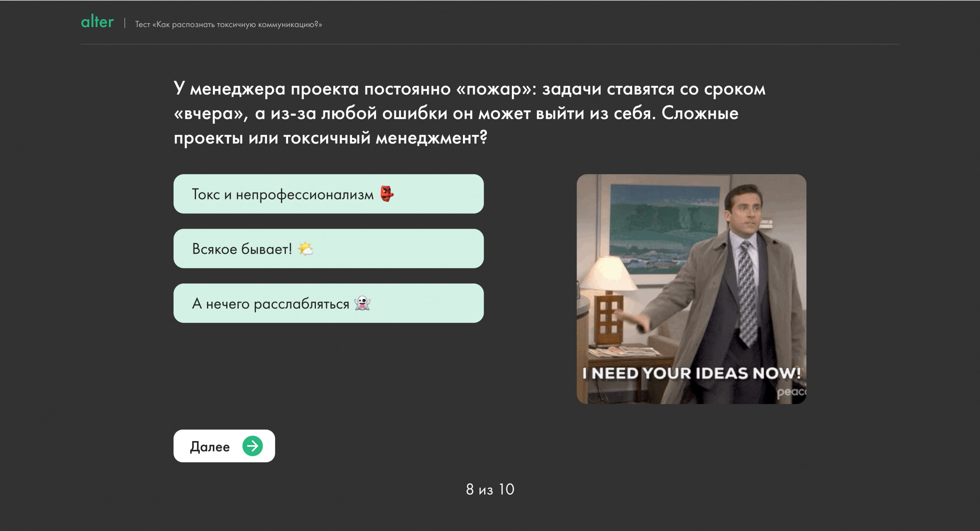Viewport: 980px width, 531px height.
Task: Click the word «токсичный менеджмент?» in the question
Action: (x=385, y=138)
